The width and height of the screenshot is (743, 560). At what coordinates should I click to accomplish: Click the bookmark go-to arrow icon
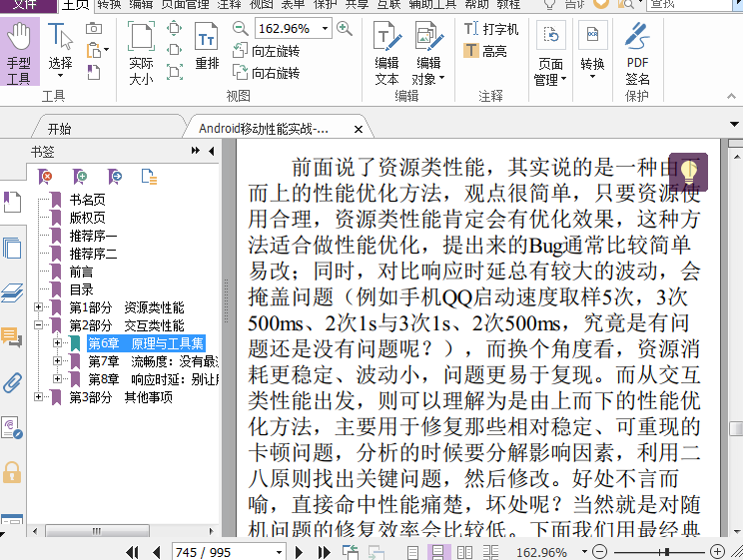(x=115, y=177)
